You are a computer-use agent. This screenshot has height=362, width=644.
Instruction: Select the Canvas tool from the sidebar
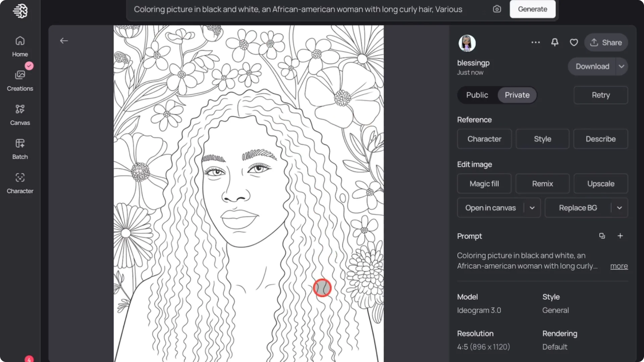click(20, 114)
